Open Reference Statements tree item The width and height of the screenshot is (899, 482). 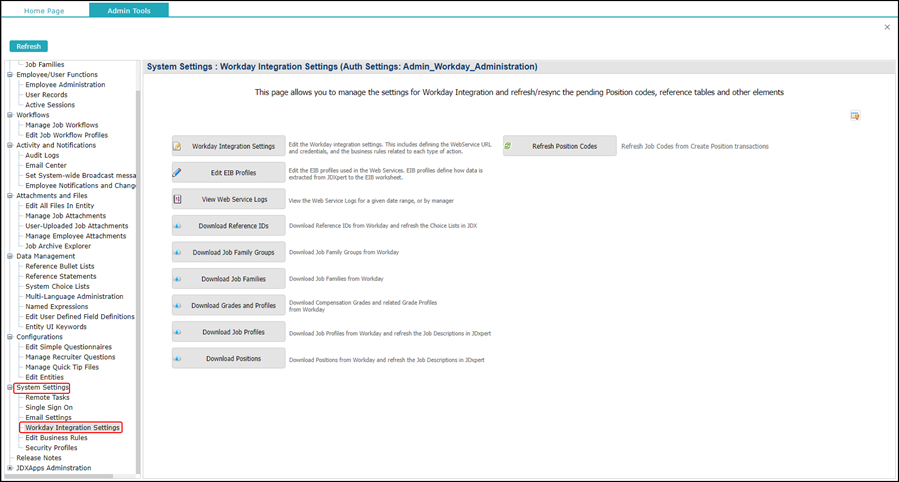[x=61, y=276]
